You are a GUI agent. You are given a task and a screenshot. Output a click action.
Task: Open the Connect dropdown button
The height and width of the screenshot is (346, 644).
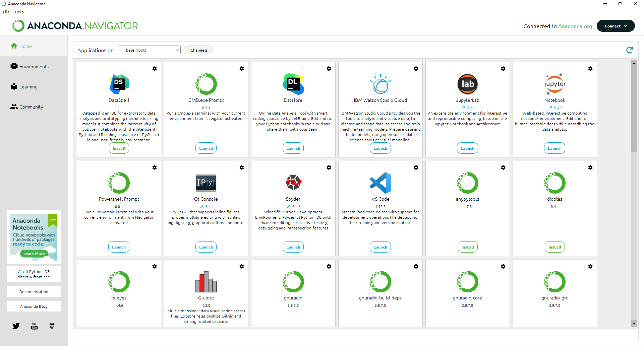pyautogui.click(x=616, y=26)
